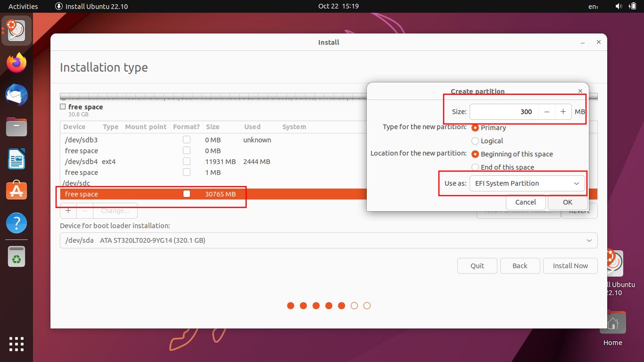Click the power icon in the top bar
This screenshot has width=644, height=362.
click(633, 6)
